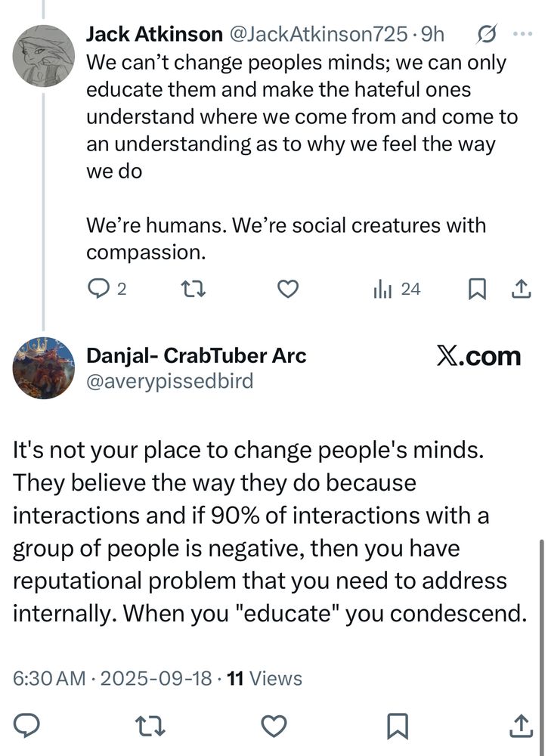Reply to Jack Atkinson's post

pyautogui.click(x=99, y=289)
